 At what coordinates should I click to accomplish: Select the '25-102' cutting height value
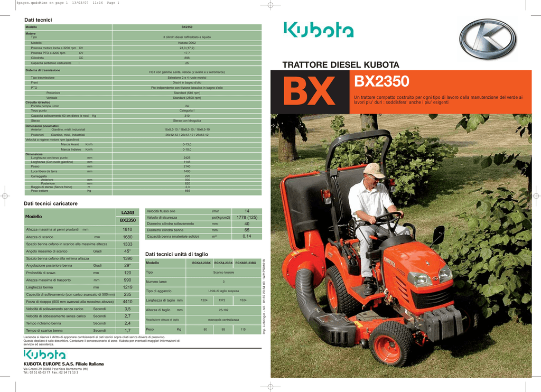click(223, 310)
